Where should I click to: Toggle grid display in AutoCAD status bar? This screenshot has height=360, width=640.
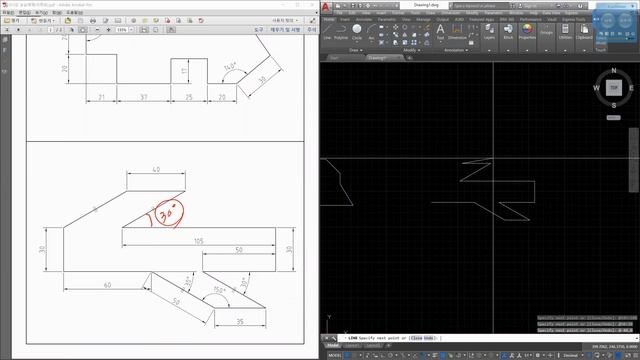coord(347,356)
